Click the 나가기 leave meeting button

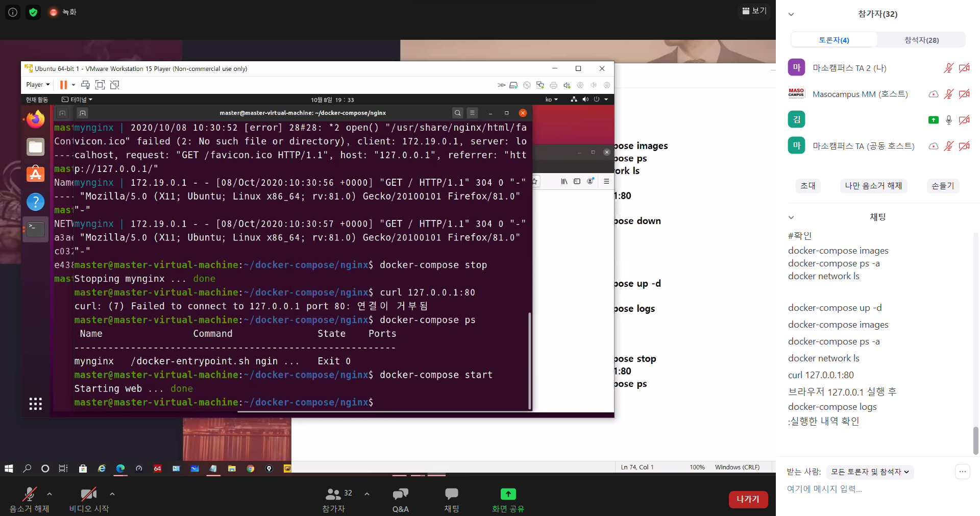point(748,499)
